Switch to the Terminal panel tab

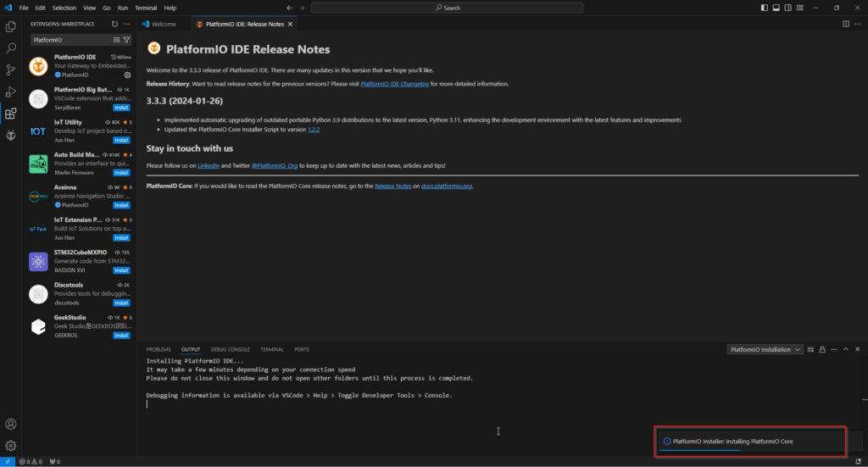tap(272, 350)
